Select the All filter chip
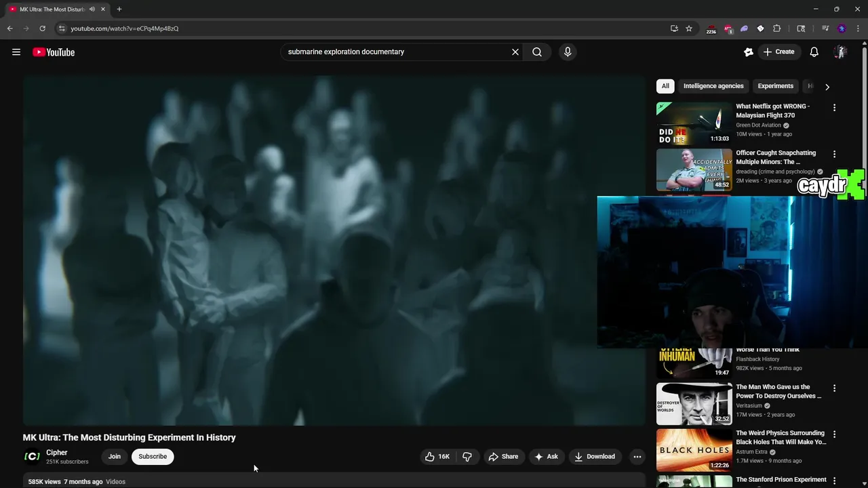The width and height of the screenshot is (868, 488). point(665,86)
